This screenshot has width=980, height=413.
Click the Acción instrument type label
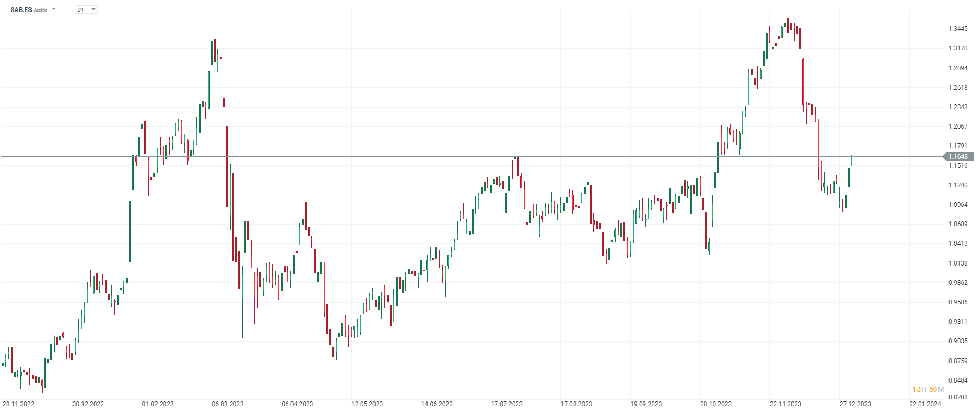tap(40, 10)
